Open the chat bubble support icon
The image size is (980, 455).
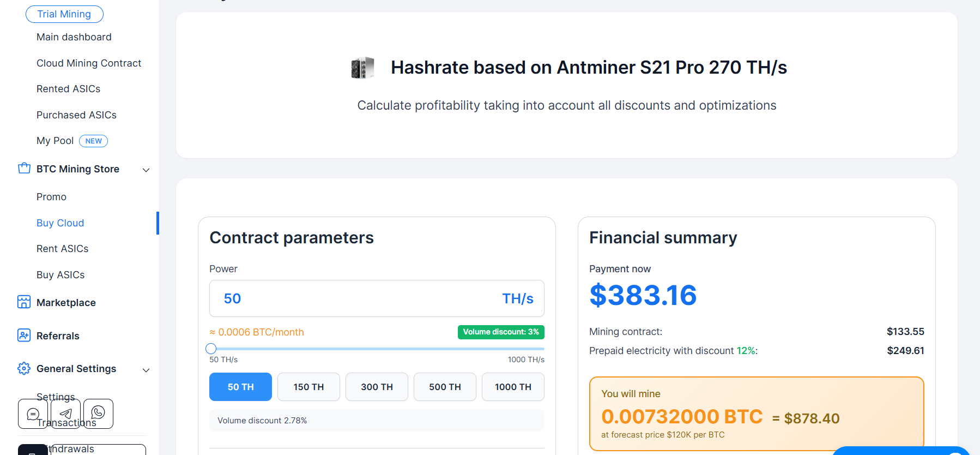(x=33, y=414)
